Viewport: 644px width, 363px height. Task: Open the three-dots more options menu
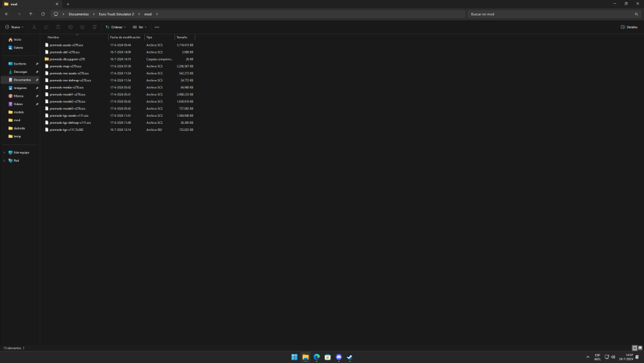[x=157, y=27]
